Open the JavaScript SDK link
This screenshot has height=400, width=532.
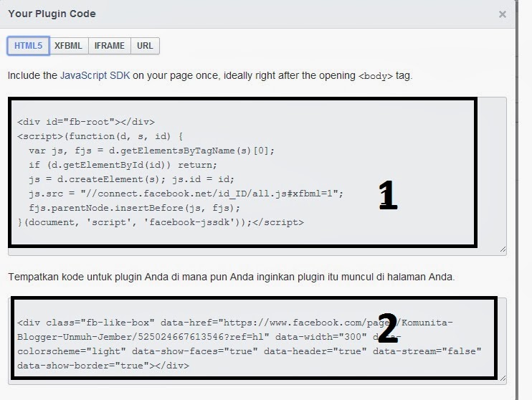tap(95, 75)
